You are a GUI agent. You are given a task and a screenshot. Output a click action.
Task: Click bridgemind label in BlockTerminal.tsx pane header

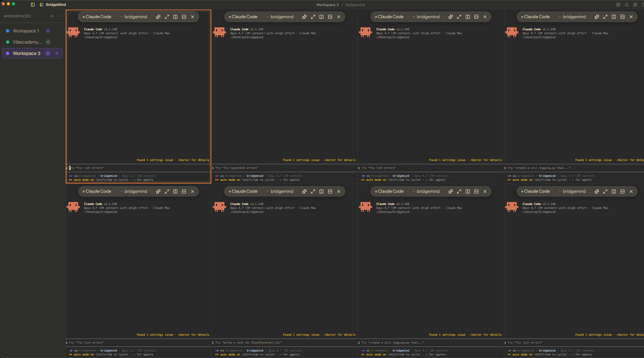pyautogui.click(x=282, y=191)
